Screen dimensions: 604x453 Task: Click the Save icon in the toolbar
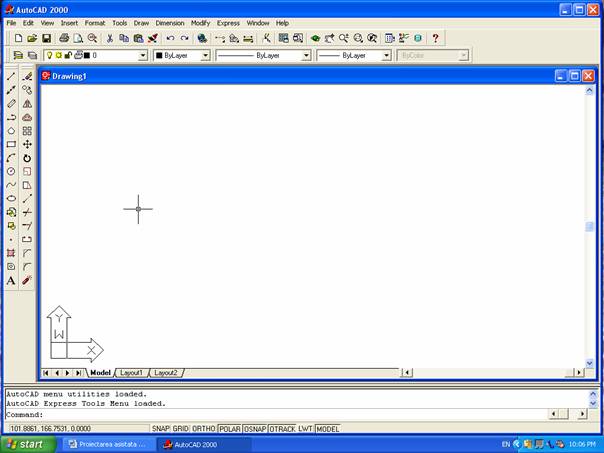pos(46,38)
